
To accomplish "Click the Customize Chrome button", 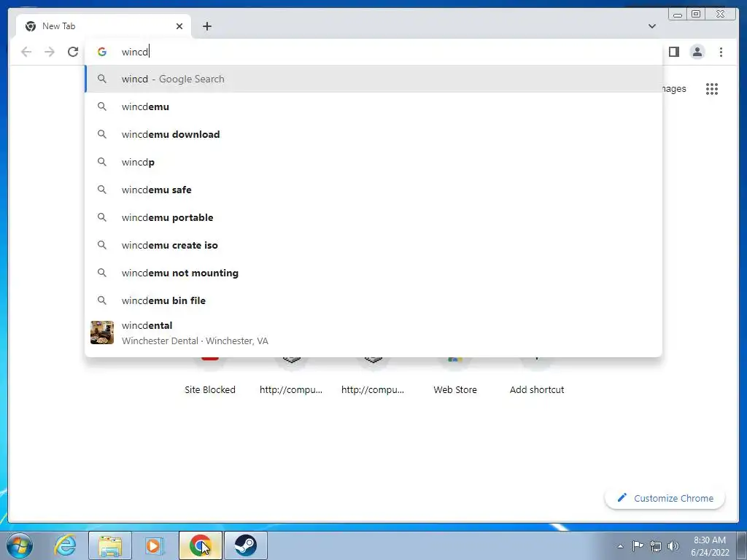I will (x=665, y=498).
